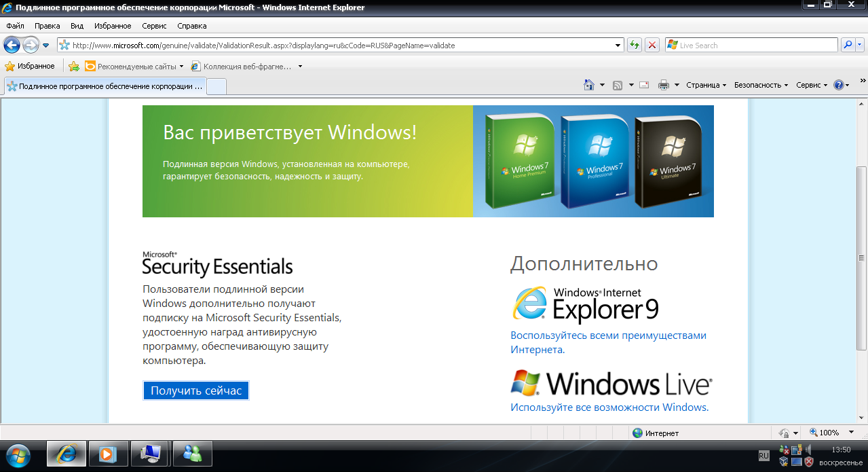Expand the Коллекция веб-фрагментов dropdown arrow
The image size is (868, 472).
pos(300,67)
